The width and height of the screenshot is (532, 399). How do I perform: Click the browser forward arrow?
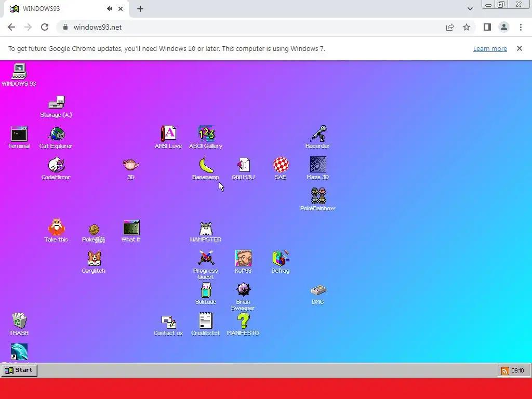(28, 27)
